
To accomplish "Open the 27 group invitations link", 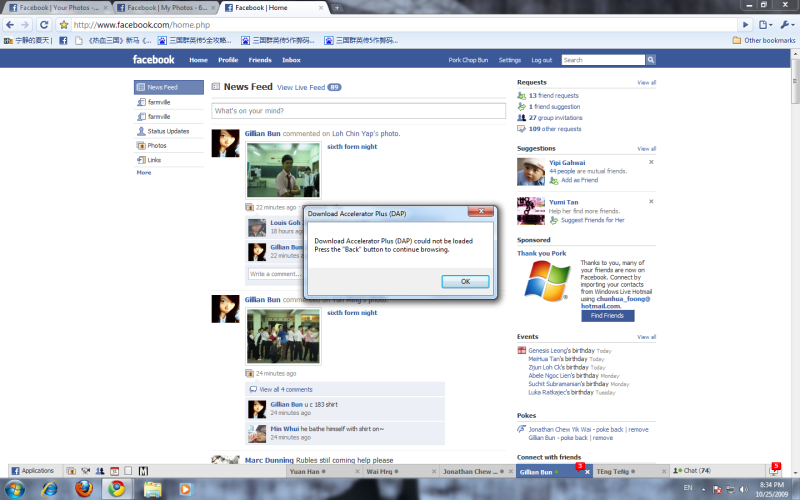I will pos(555,117).
